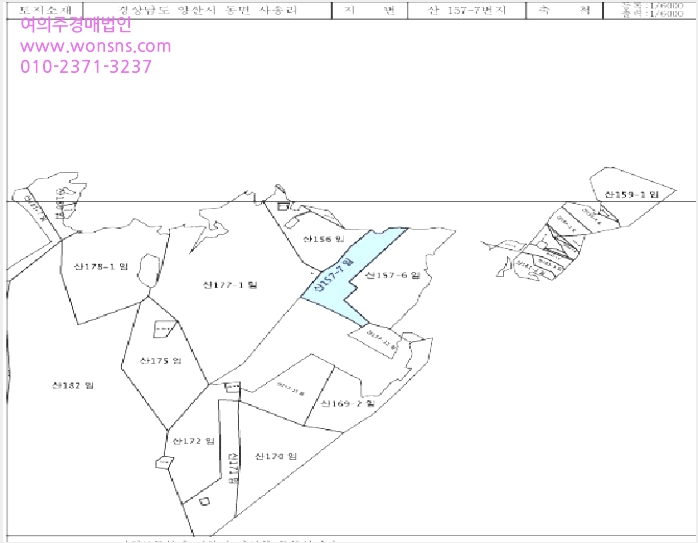698x543 pixels.
Task: Click the parcel label 산159-1 임
Action: click(x=631, y=195)
